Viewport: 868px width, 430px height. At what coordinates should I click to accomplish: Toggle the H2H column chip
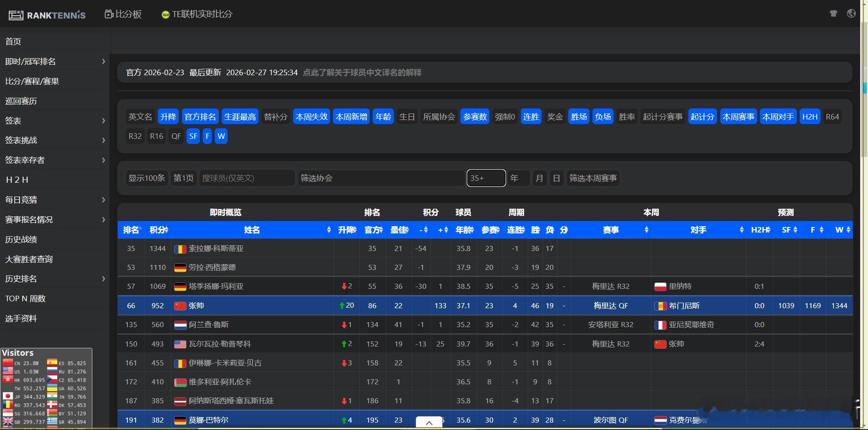[x=810, y=117]
